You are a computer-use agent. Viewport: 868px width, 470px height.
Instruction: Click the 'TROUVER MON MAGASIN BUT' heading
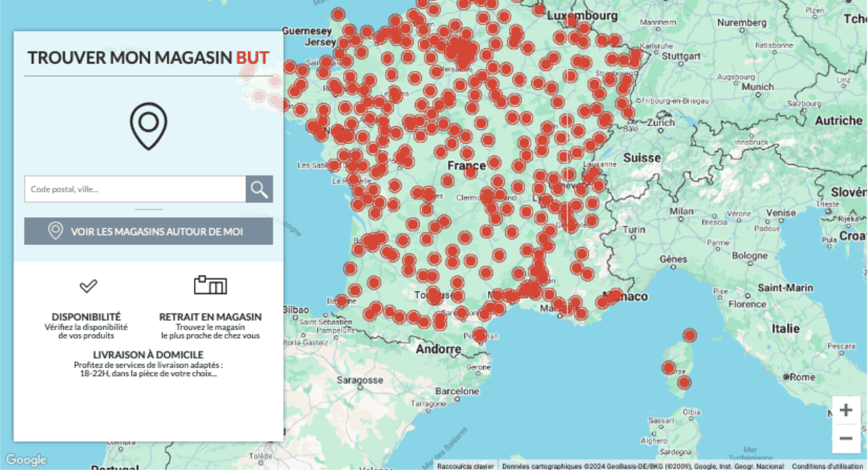point(148,58)
